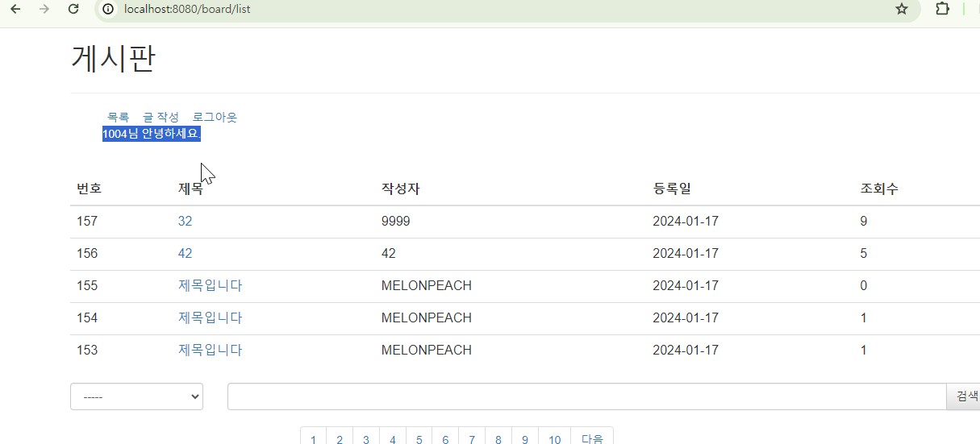The width and height of the screenshot is (980, 444).
Task: Click post number 153
Action: coord(87,350)
